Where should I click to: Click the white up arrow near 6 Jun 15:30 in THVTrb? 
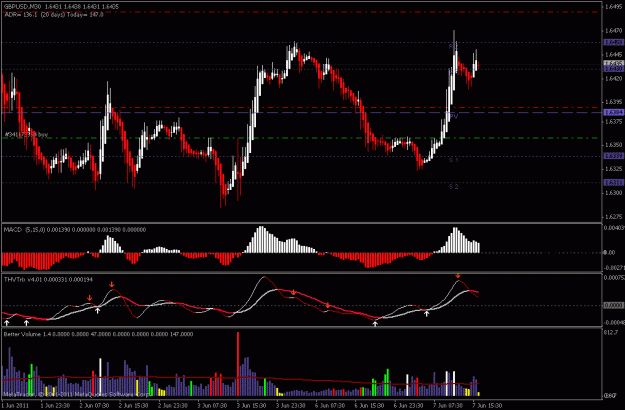coord(375,324)
